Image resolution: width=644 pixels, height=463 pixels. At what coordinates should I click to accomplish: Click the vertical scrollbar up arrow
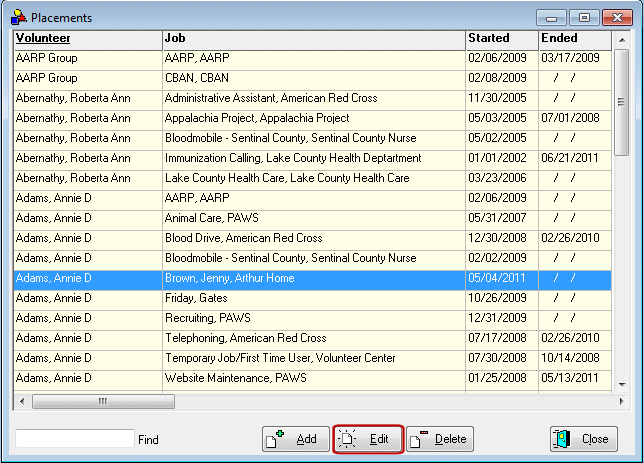pos(622,40)
